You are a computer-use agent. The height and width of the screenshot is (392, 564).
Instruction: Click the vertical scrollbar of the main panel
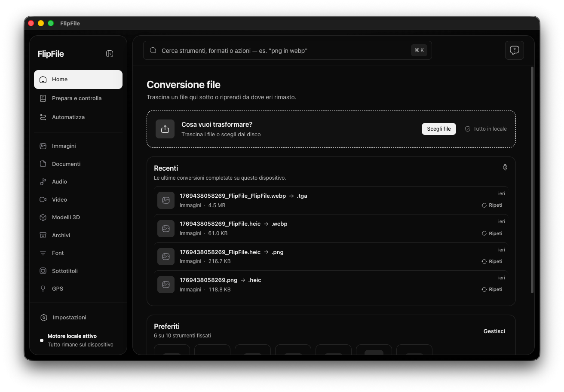[x=533, y=180]
